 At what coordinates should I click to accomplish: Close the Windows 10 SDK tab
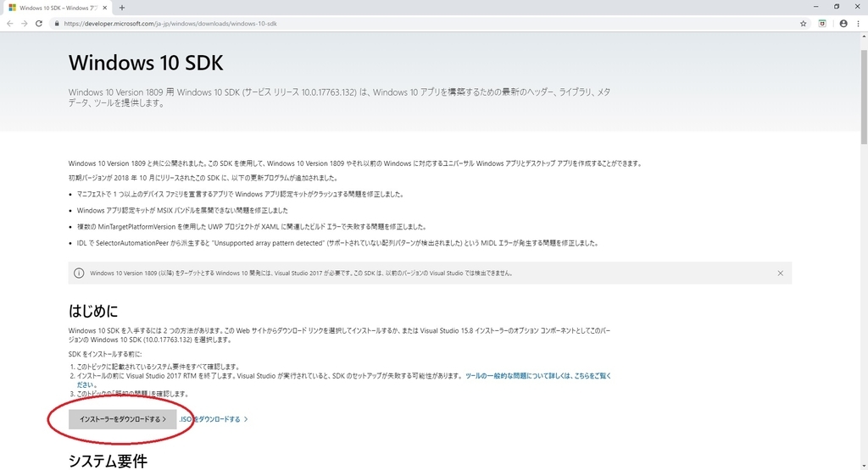(104, 8)
